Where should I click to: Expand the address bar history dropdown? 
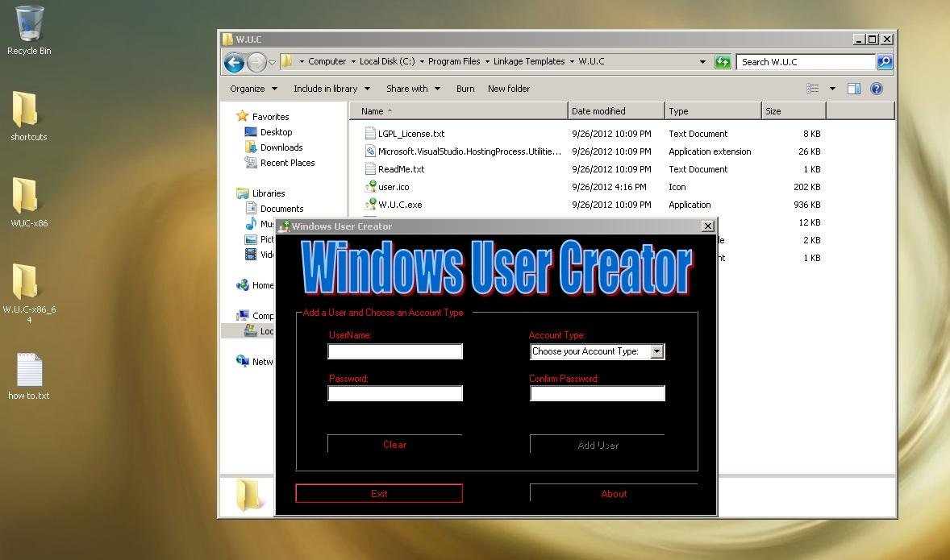tap(702, 62)
